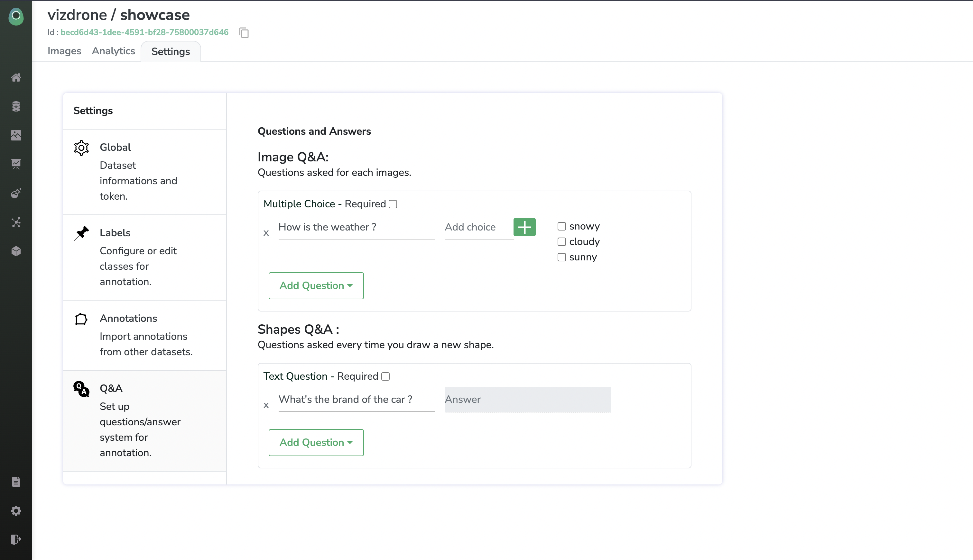
Task: Toggle Required checkbox for Multiple Choice question
Action: [x=393, y=204]
